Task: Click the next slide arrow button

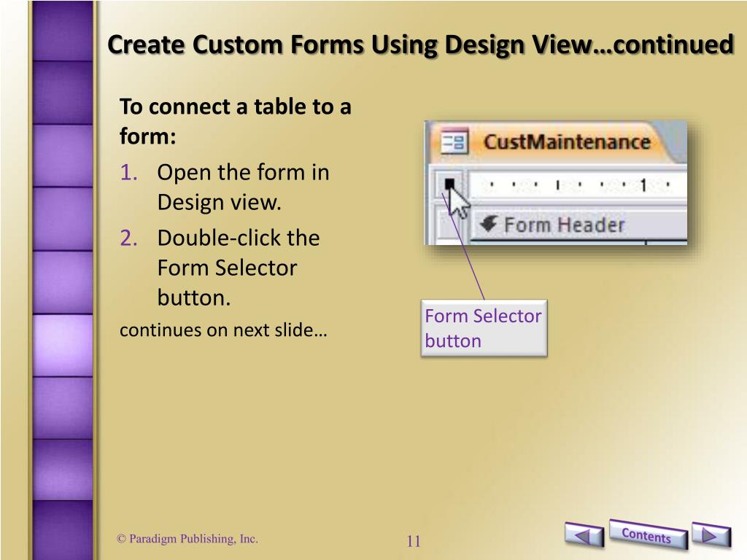Action: click(711, 535)
